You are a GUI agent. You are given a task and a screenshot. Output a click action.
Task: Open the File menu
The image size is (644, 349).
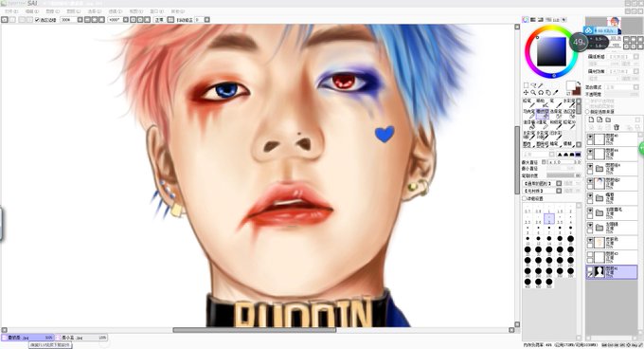(11, 11)
